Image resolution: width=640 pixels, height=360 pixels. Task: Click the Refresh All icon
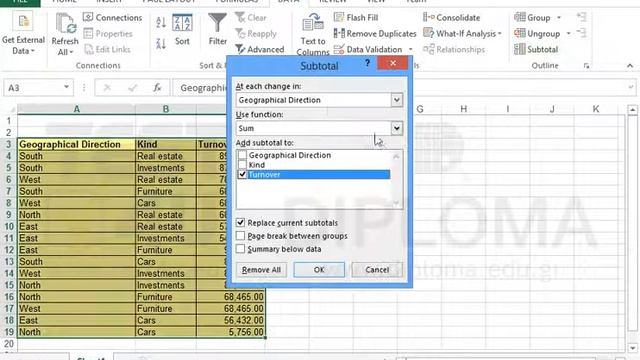point(65,24)
